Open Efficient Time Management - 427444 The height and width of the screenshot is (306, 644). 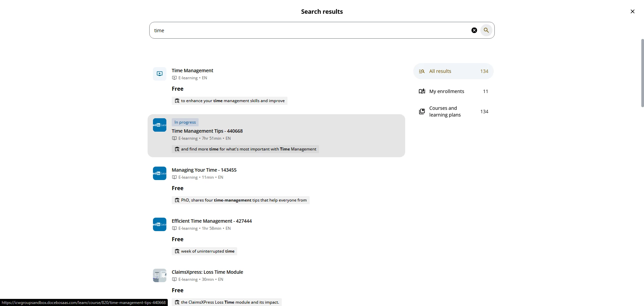(x=212, y=221)
